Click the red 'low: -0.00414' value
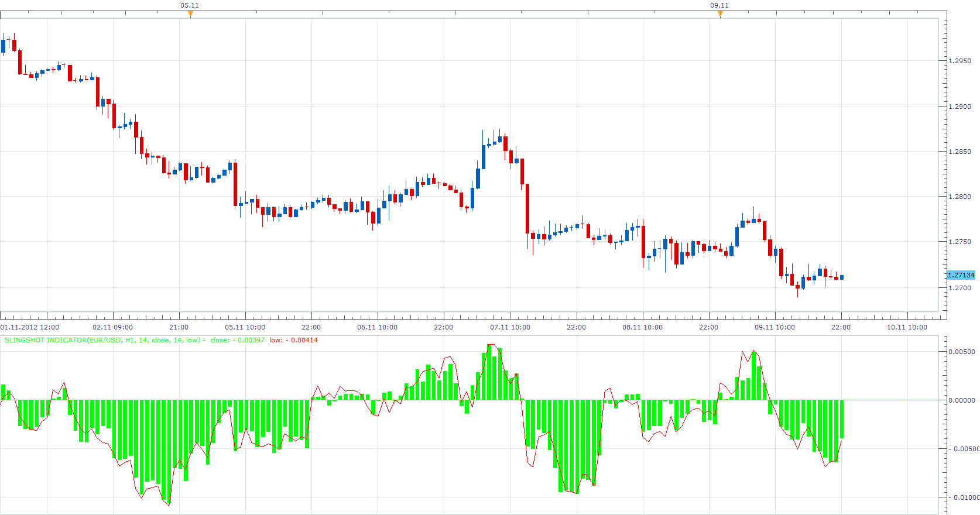The height and width of the screenshot is (515, 980). click(293, 340)
